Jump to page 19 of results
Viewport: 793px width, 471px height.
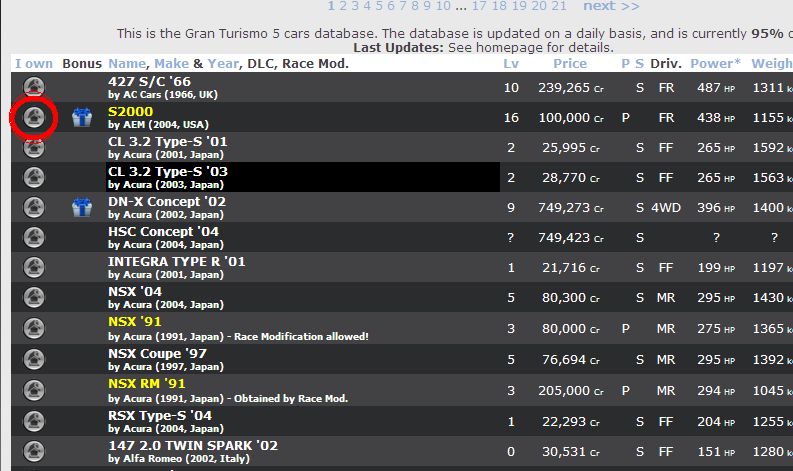(519, 6)
